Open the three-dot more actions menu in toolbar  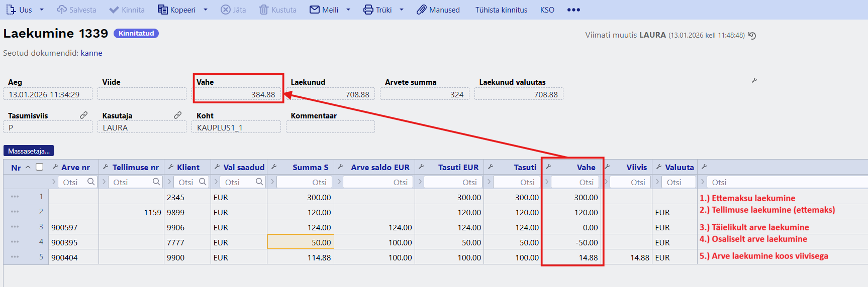click(573, 10)
